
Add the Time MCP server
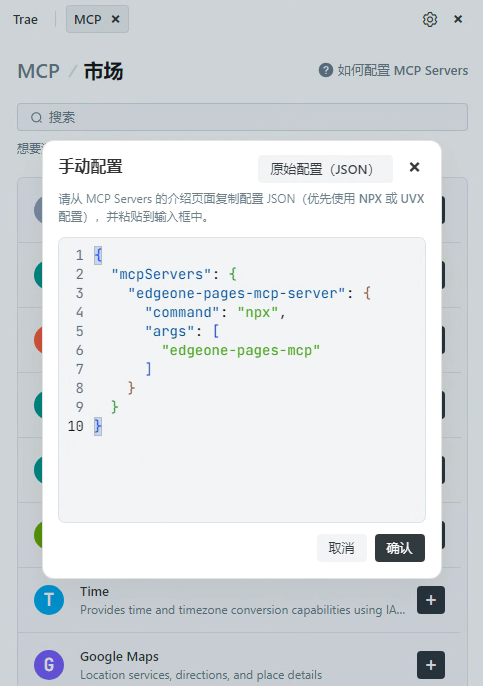pos(430,600)
